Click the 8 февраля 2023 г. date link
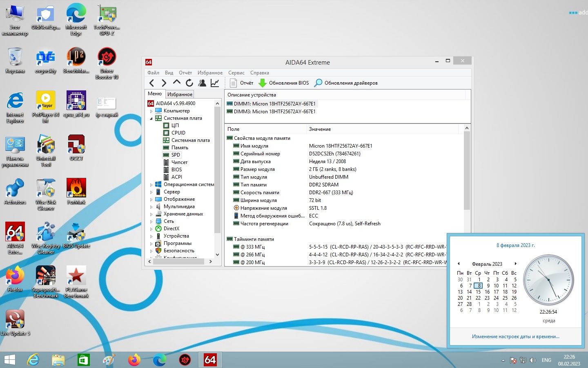Screen dimensions: 588x368 point(515,245)
